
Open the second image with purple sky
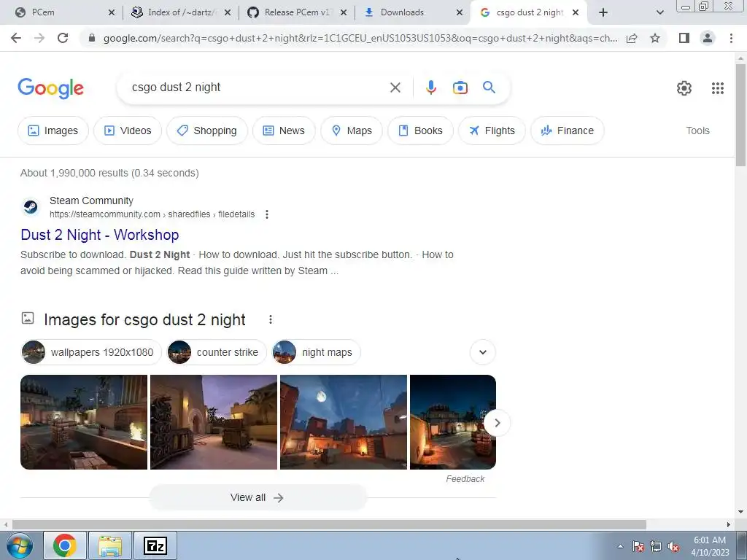pyautogui.click(x=214, y=422)
